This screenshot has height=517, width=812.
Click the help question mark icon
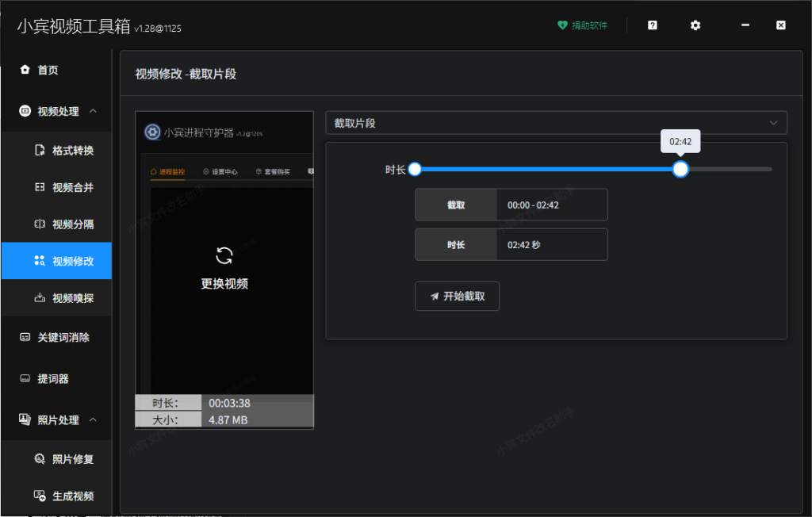point(651,25)
